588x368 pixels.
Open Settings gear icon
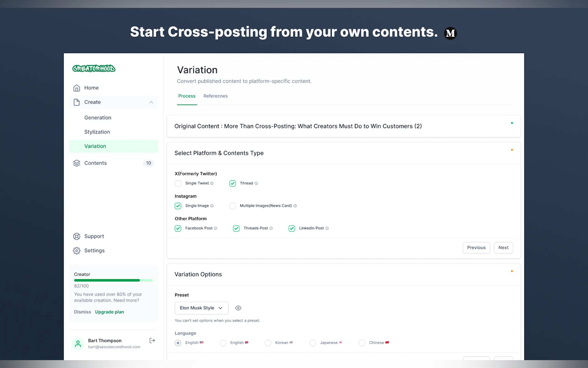(x=77, y=251)
